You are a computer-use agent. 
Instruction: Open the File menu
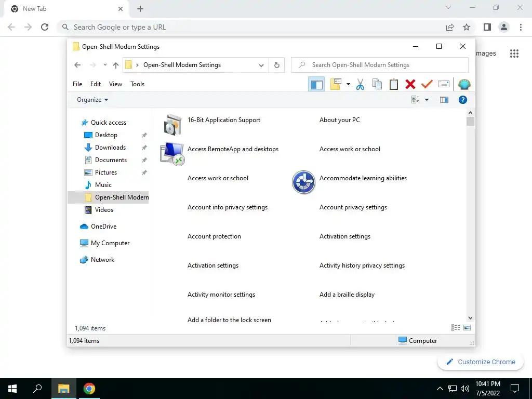77,84
